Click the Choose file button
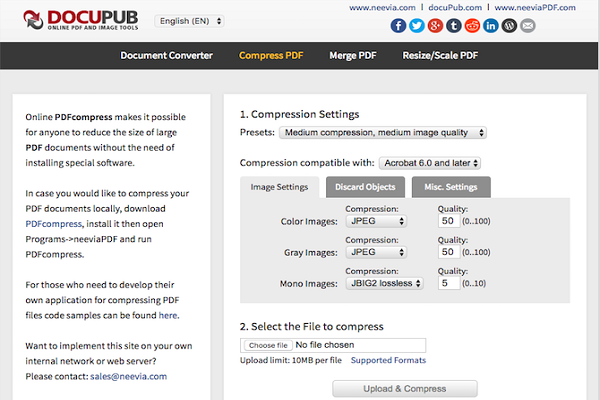The height and width of the screenshot is (400, 600). coord(268,345)
